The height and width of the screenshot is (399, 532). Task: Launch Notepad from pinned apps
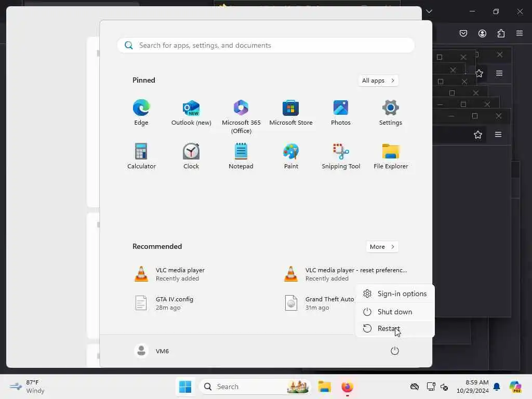coord(241,156)
